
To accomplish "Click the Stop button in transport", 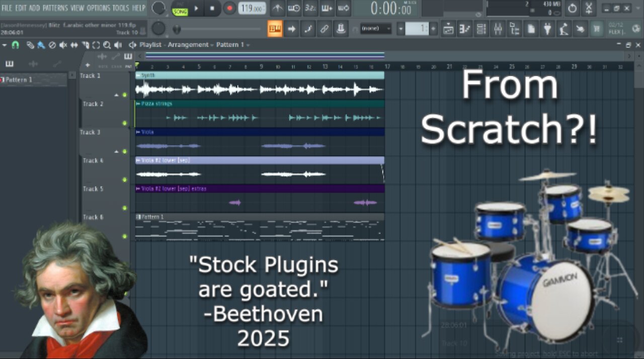I will tap(212, 8).
